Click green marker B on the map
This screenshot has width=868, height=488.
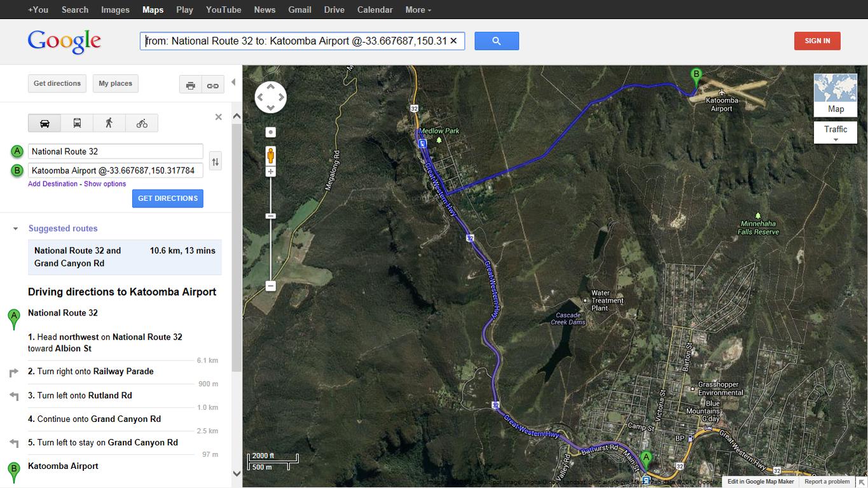click(696, 78)
